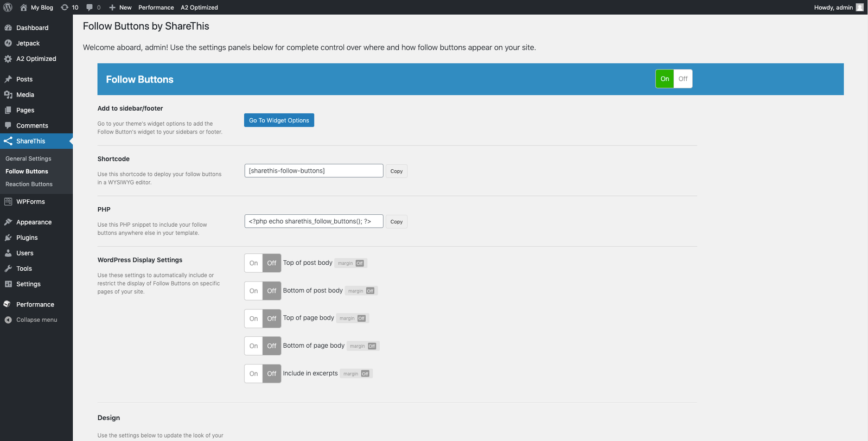Switch Include in excerpts to On
This screenshot has height=441, width=868.
coord(253,373)
